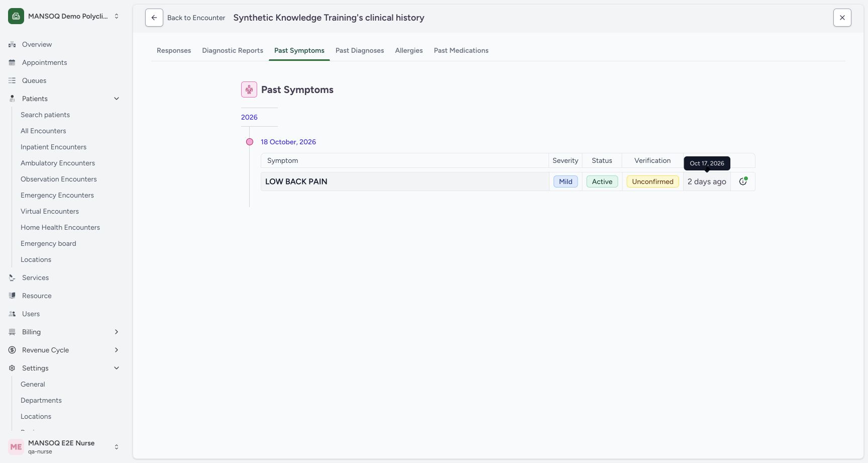This screenshot has width=868, height=463.
Task: Click the Revenue Cycle dollar icon
Action: click(12, 350)
